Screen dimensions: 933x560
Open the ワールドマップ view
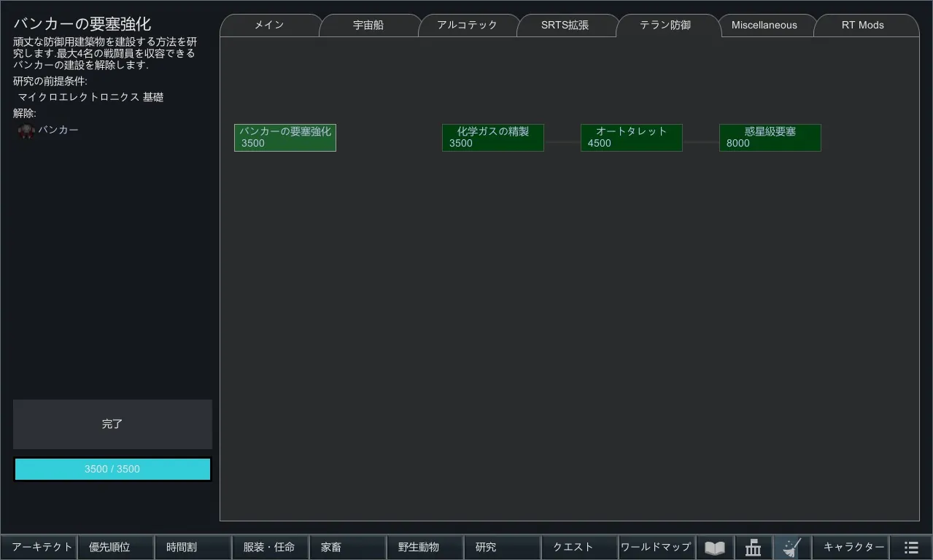[x=655, y=548]
